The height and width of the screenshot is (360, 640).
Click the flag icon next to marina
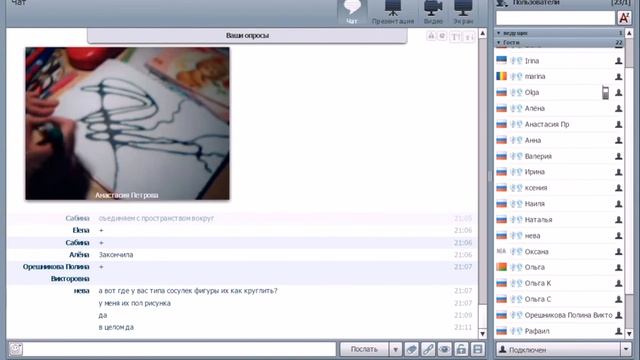pyautogui.click(x=501, y=76)
